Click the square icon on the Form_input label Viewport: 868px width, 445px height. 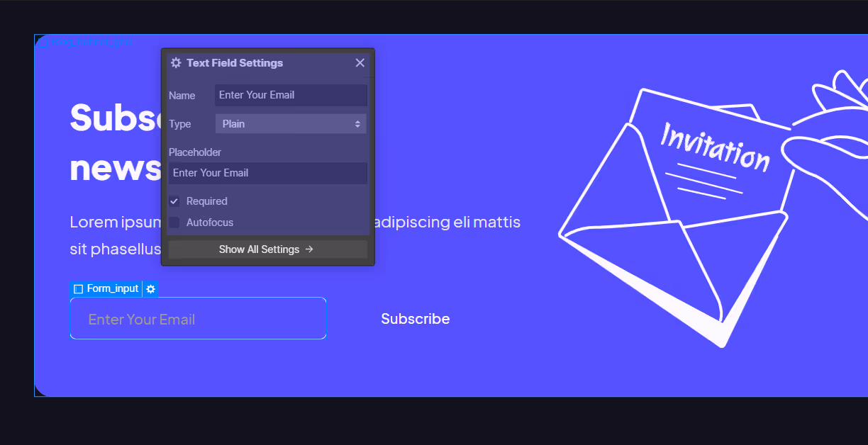(78, 288)
